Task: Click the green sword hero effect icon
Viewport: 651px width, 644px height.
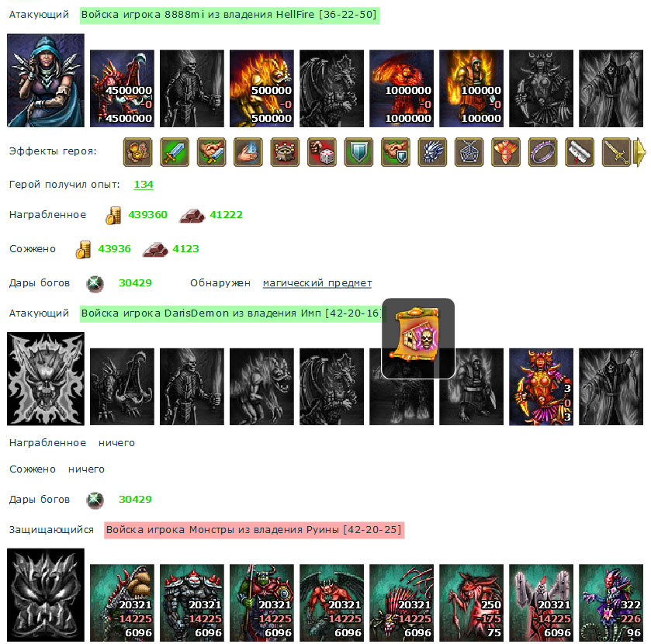Action: [175, 152]
